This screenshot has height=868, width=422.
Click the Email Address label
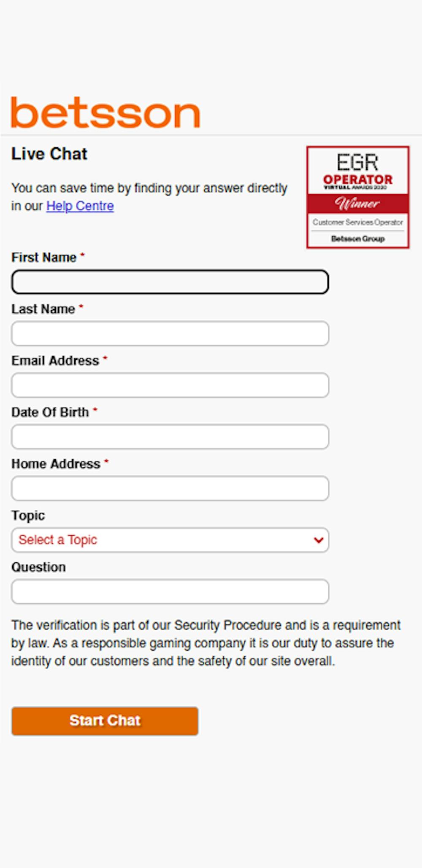coord(55,361)
